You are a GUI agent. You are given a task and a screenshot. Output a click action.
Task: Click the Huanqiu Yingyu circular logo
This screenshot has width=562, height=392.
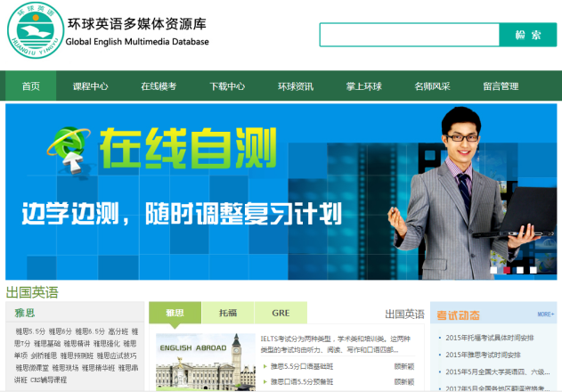coord(35,30)
